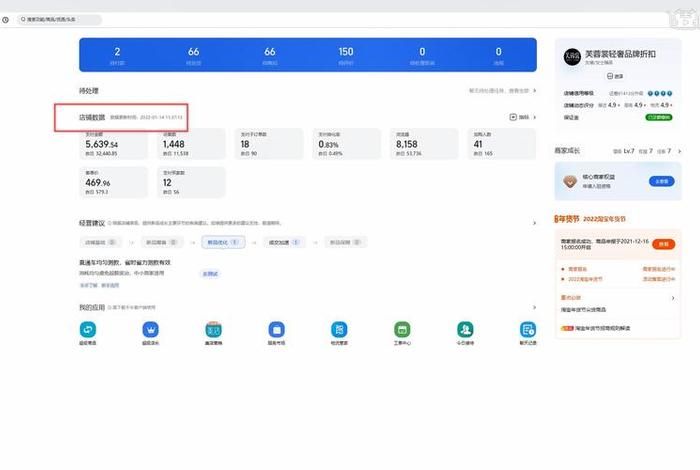Select the last suggestion step tab

point(346,242)
